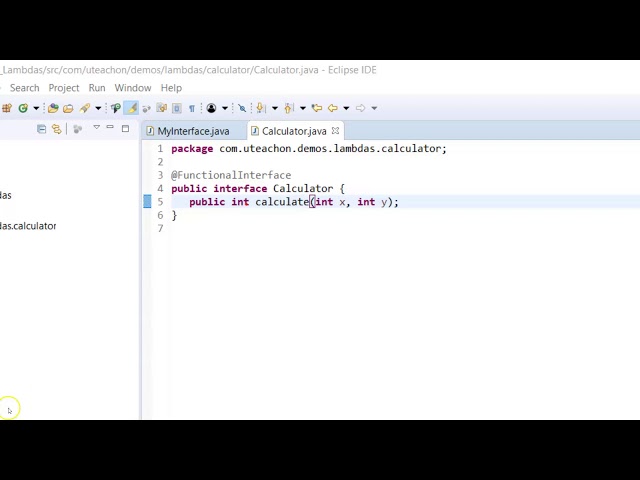Click the gray circles icon in the explorer panel
Image resolution: width=640 pixels, height=480 pixels.
pos(78,129)
